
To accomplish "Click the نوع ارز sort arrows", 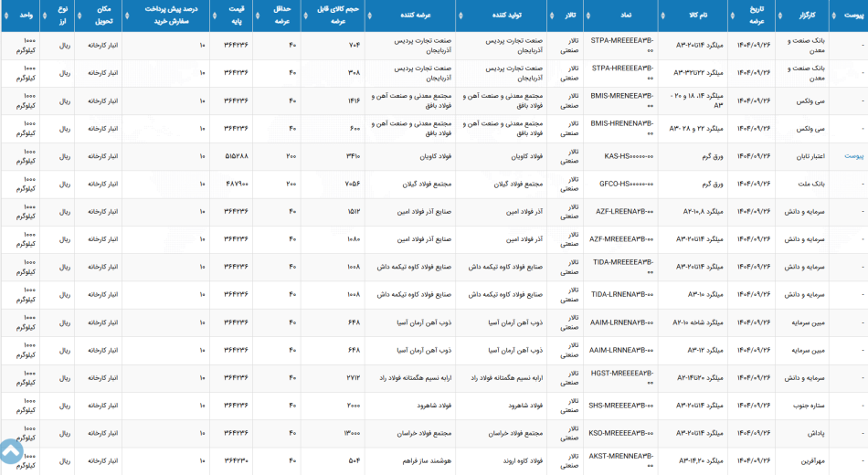I will tap(44, 16).
